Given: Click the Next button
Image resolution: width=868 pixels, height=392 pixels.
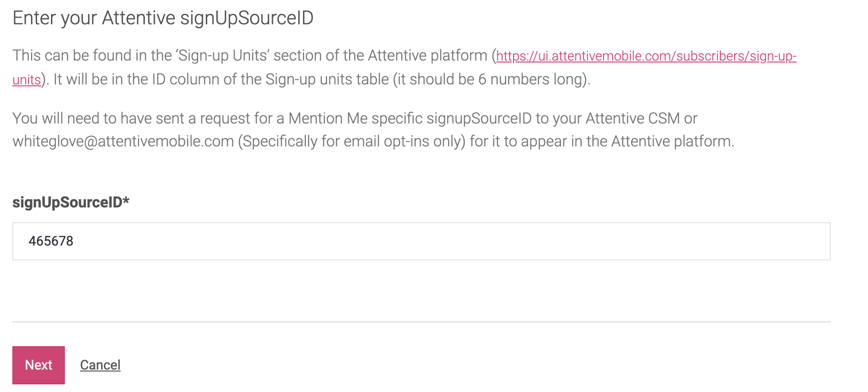Looking at the screenshot, I should [x=39, y=365].
